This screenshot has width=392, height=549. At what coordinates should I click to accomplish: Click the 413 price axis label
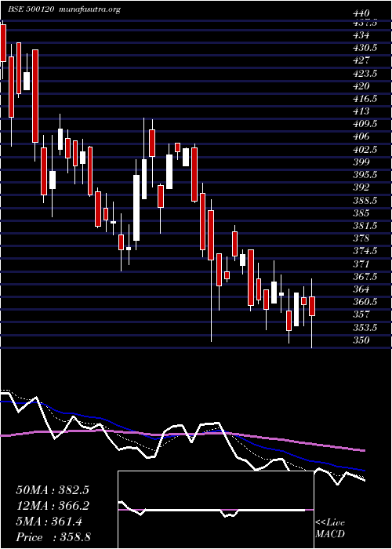click(361, 111)
